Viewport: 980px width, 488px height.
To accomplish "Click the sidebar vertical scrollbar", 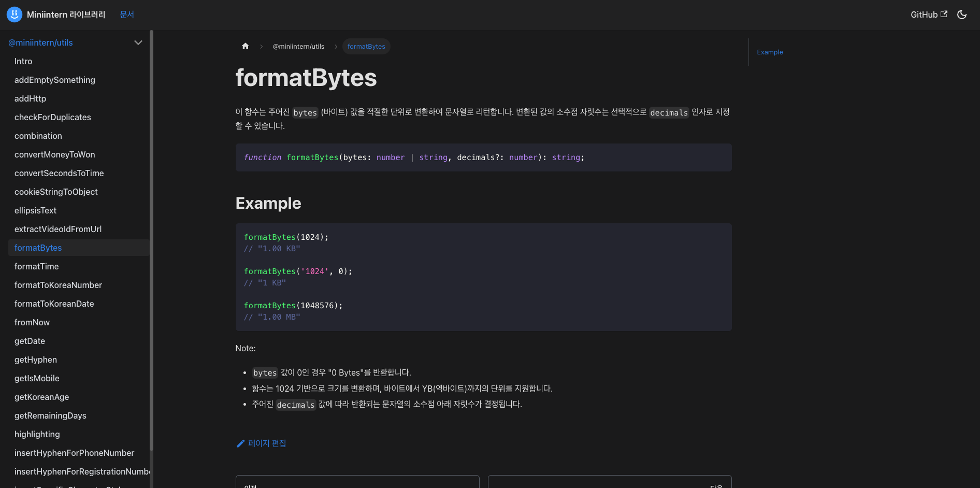I will click(151, 241).
